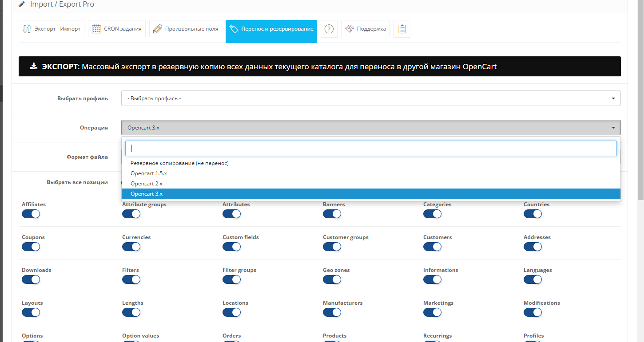644x342 pixels.
Task: Open the clipboard notes tab
Action: click(x=402, y=29)
